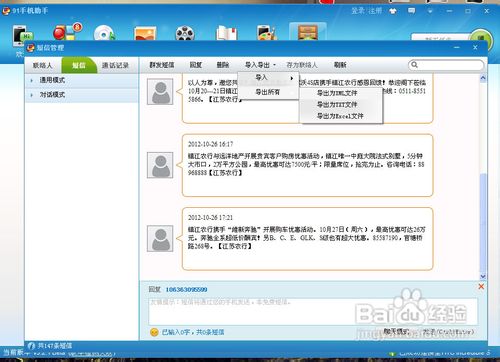Switch to the 通话记录 call log tab
The height and width of the screenshot is (362, 500).
pyautogui.click(x=115, y=65)
